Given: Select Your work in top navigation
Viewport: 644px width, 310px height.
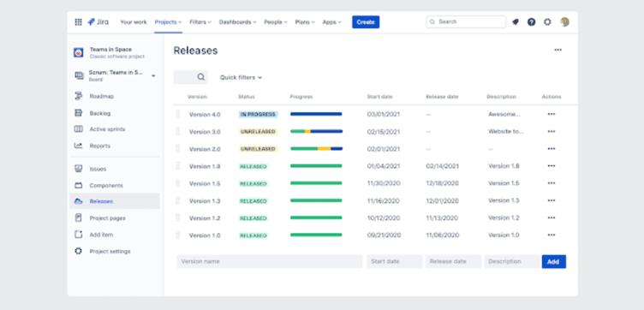Looking at the screenshot, I should [x=133, y=22].
